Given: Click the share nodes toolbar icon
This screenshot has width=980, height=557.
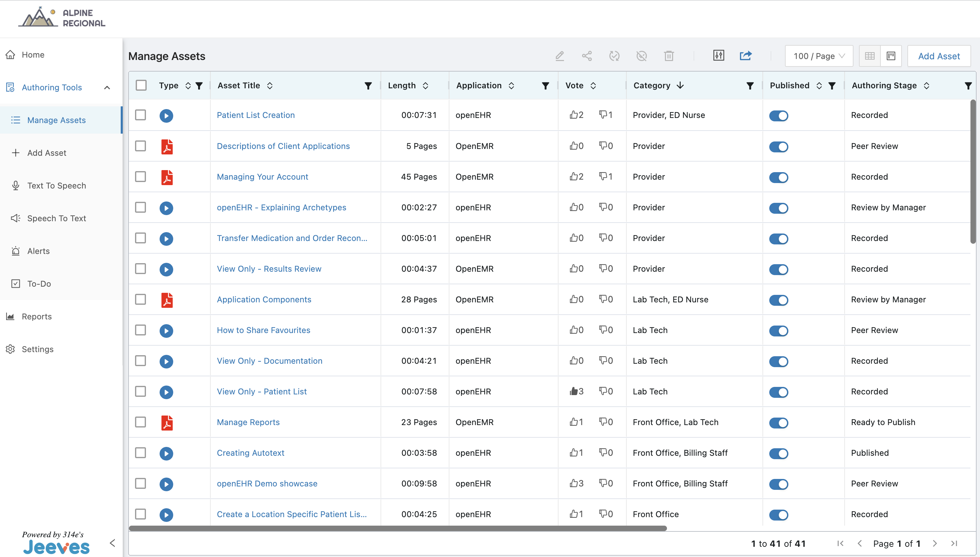Looking at the screenshot, I should tap(586, 56).
